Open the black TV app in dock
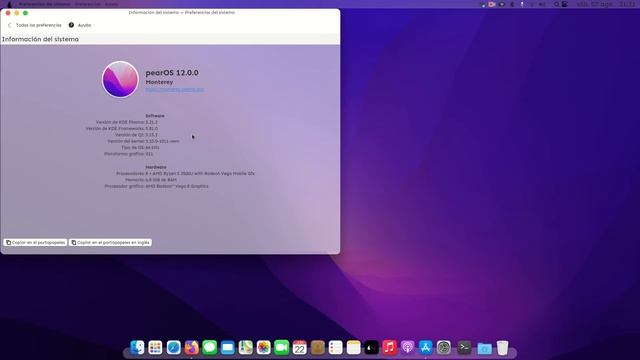This screenshot has height=360, width=640. tap(371, 347)
